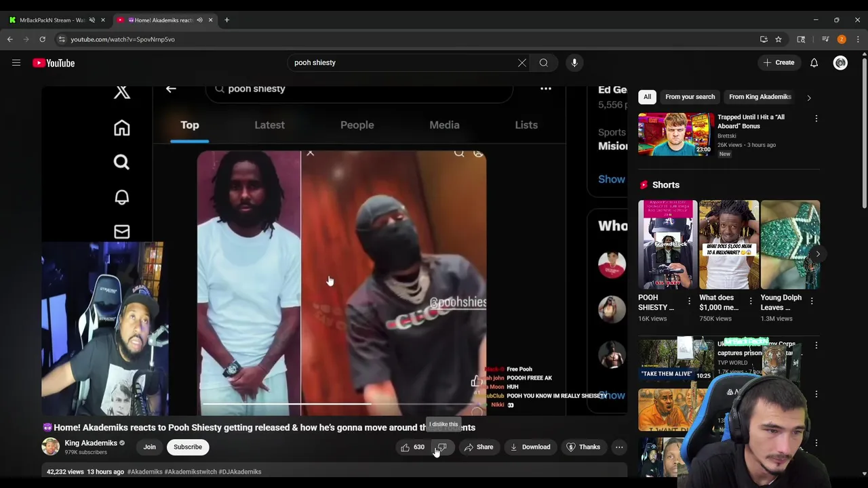
Task: Reload the page
Action: click(x=42, y=39)
